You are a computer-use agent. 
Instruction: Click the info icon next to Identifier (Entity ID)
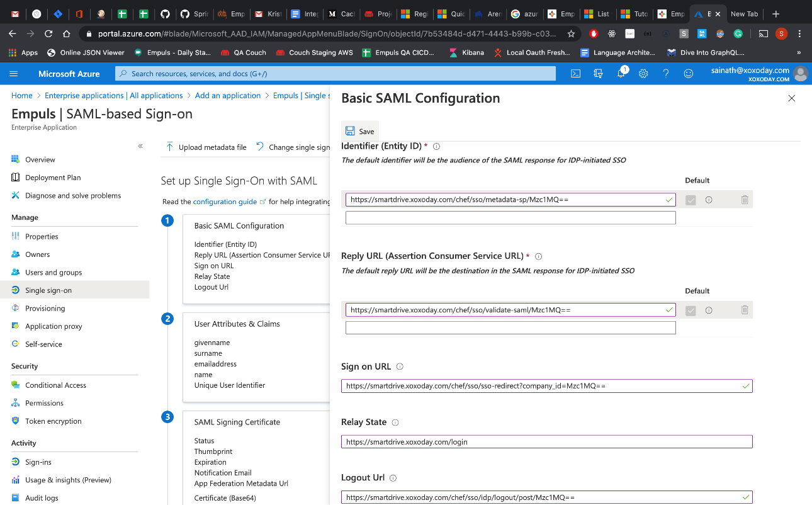coord(436,146)
